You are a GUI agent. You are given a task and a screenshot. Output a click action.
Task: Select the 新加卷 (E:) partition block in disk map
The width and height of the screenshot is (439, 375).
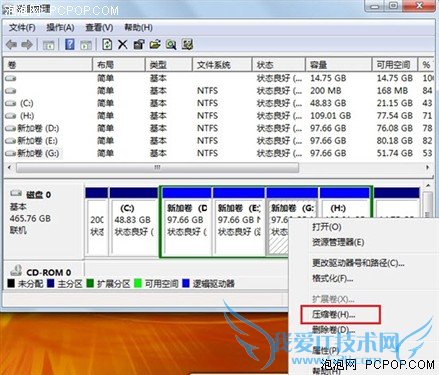click(239, 222)
